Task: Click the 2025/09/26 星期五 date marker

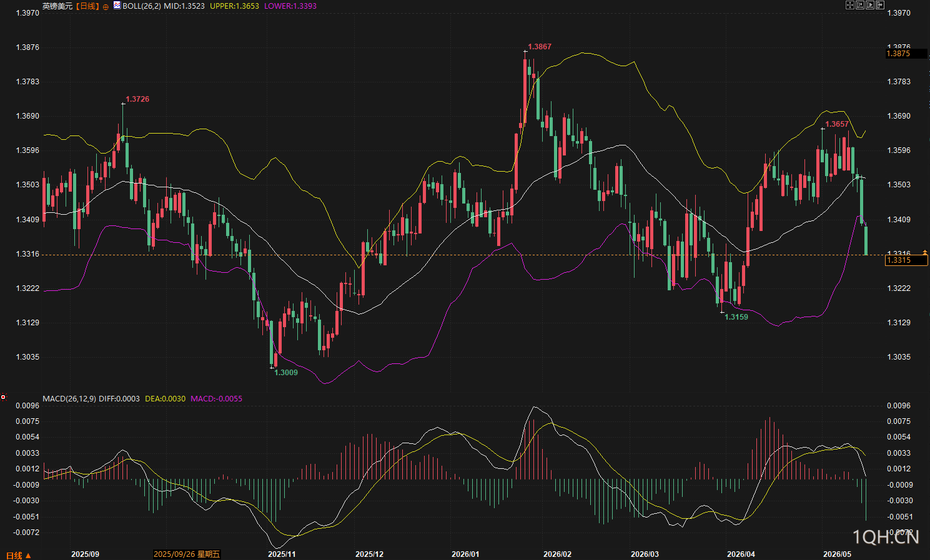Action: [x=187, y=554]
